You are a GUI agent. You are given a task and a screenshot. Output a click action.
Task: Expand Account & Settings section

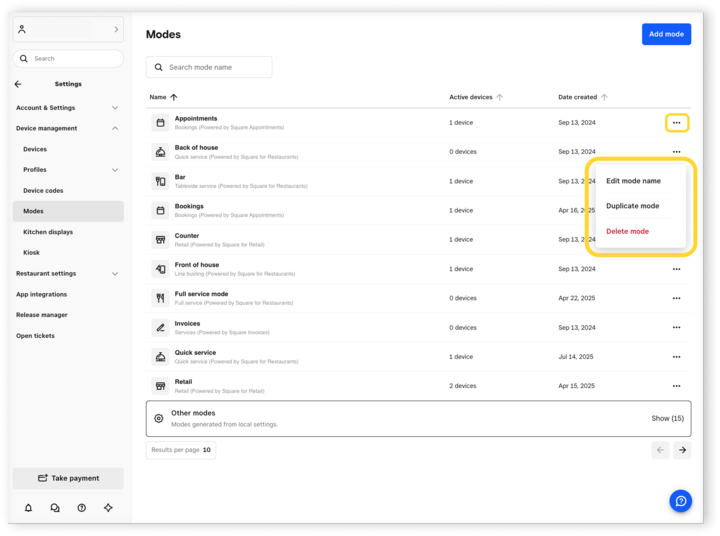(115, 108)
